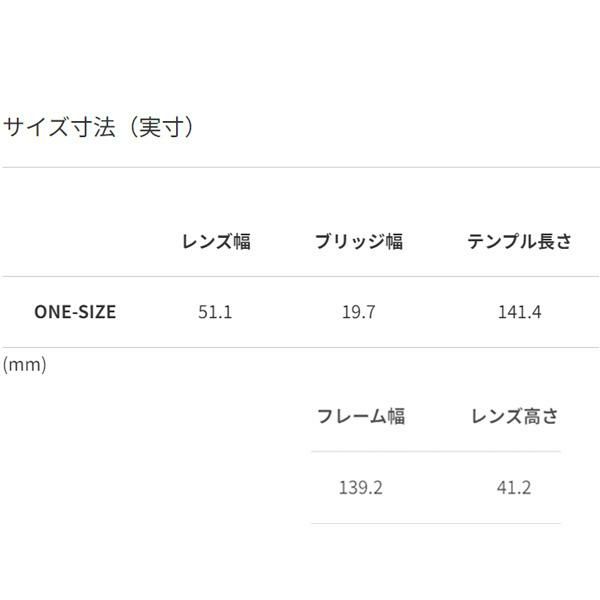Select the レンズ幅 column header
Viewport: 600px width, 600px height.
click(x=216, y=241)
